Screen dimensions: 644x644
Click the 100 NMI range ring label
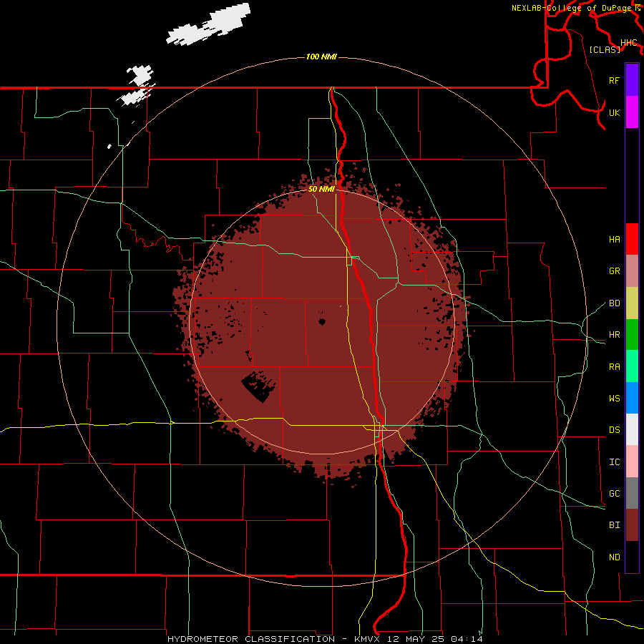pyautogui.click(x=321, y=57)
